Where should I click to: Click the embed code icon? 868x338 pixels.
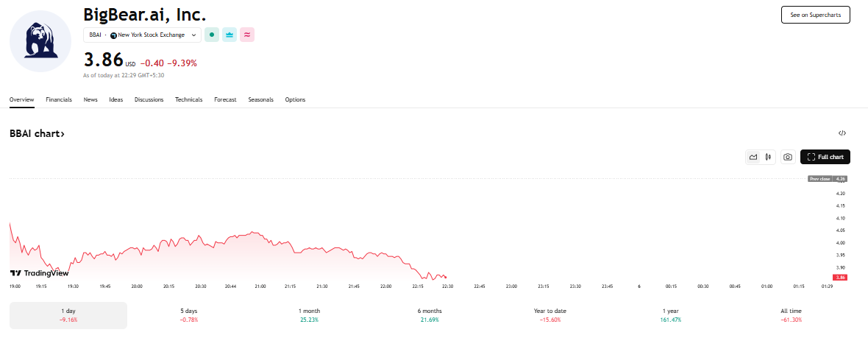(842, 133)
